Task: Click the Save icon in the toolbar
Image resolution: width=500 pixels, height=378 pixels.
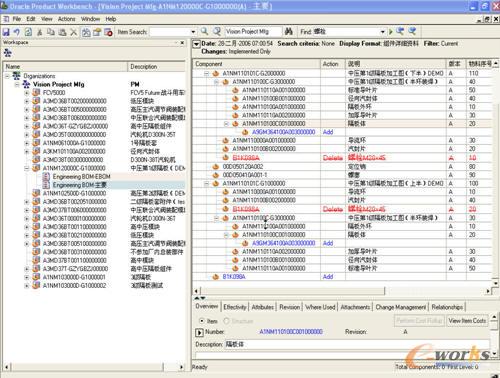Action: [6, 32]
